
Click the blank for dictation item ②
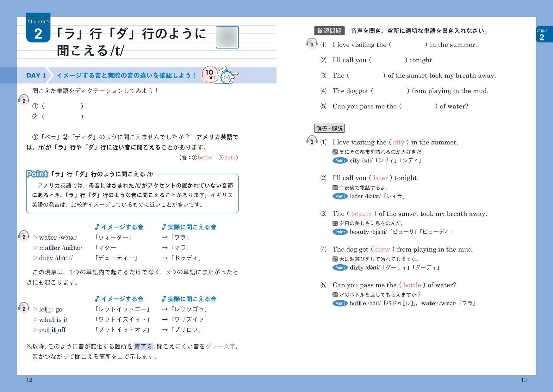tap(63, 116)
